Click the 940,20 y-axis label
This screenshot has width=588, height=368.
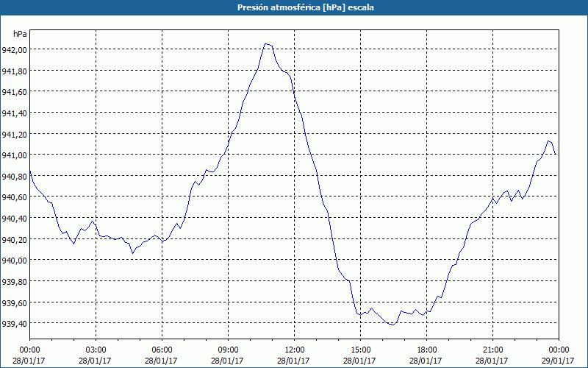[14, 239]
